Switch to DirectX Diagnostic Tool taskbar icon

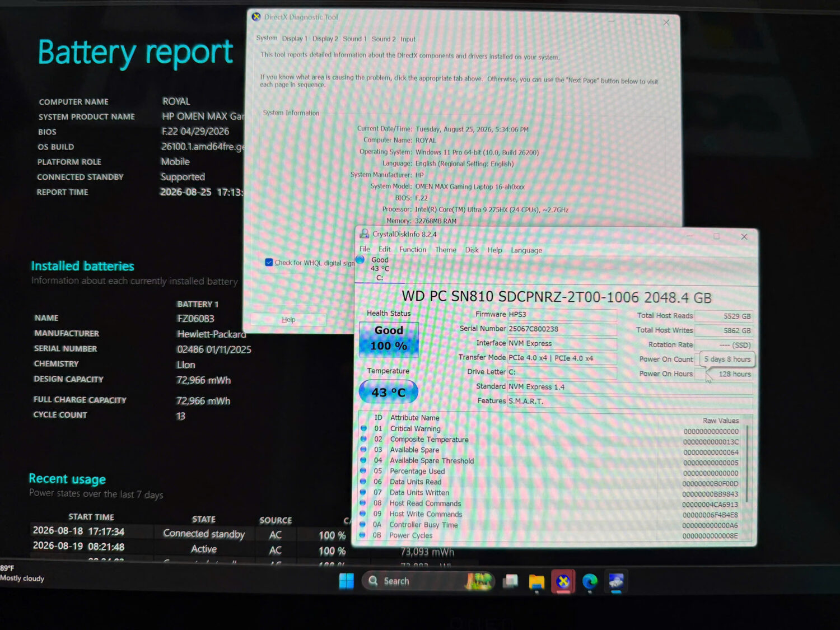(x=563, y=582)
